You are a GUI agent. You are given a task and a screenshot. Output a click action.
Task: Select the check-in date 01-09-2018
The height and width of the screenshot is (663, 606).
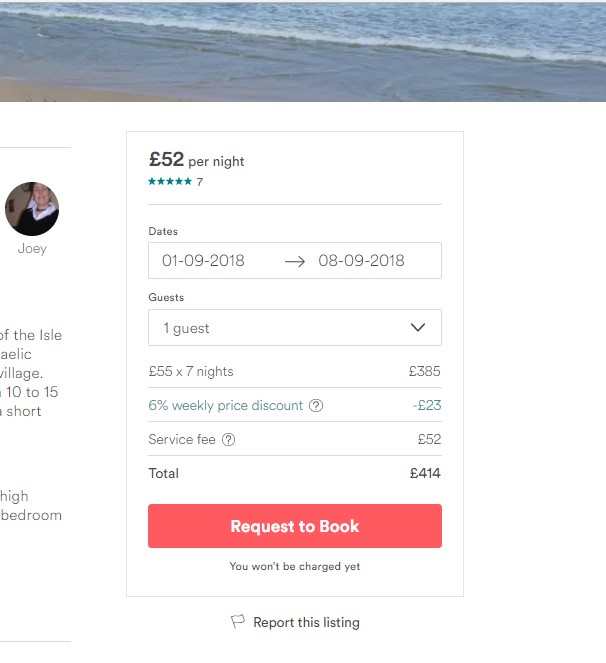pyautogui.click(x=203, y=261)
